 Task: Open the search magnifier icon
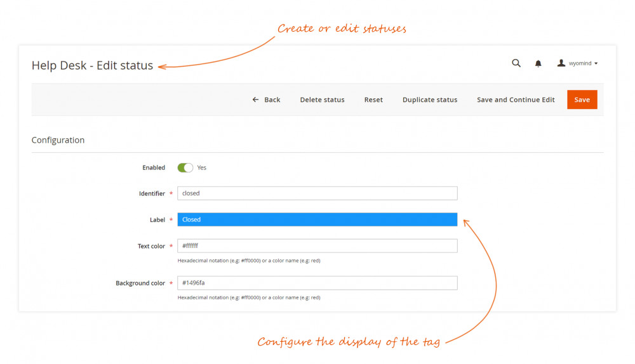coord(516,63)
